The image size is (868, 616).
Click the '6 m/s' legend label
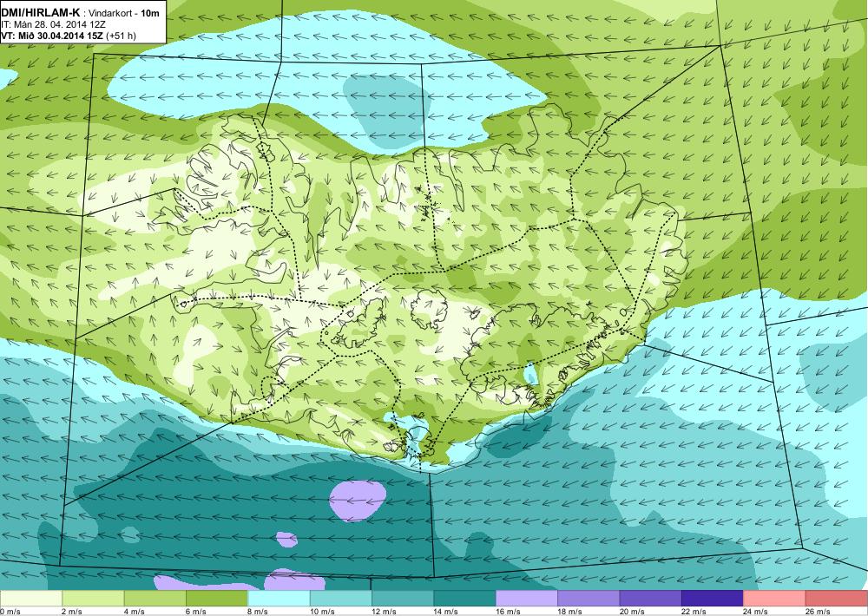pos(196,612)
